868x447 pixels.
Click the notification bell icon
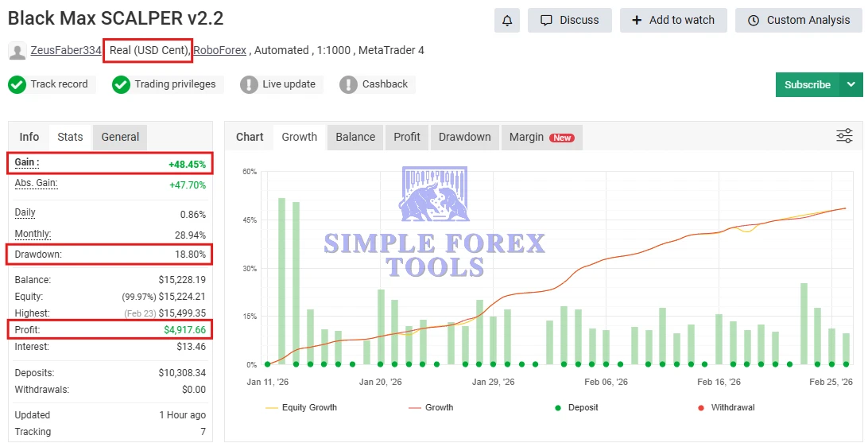click(x=506, y=21)
